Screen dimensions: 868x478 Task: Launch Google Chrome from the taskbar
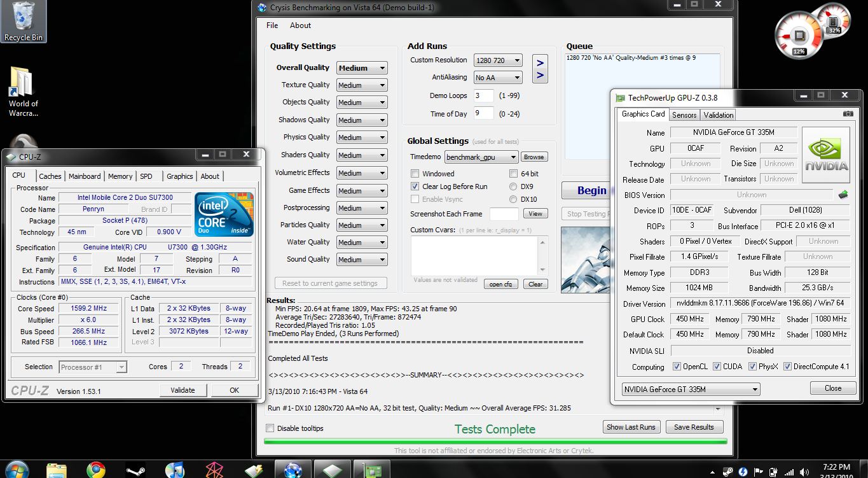[x=96, y=470]
